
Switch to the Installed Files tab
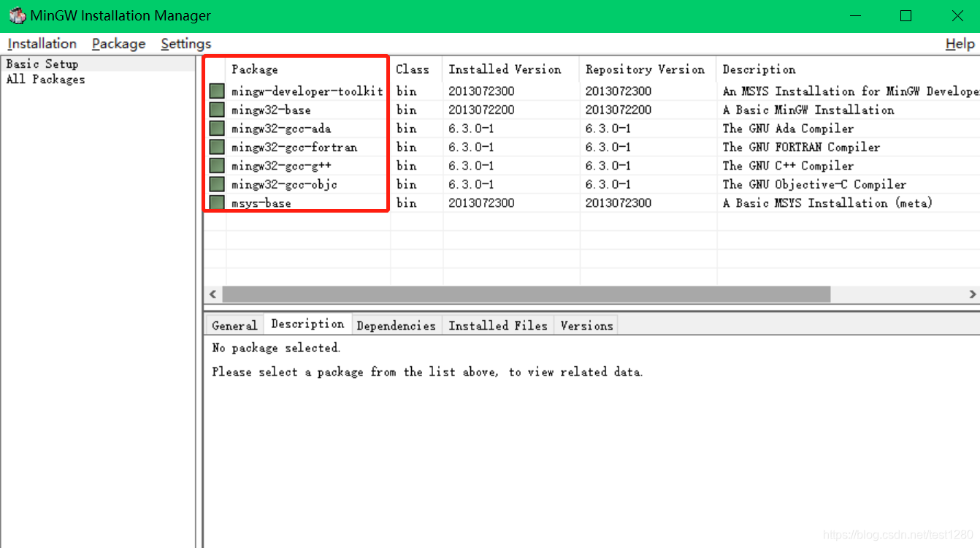(x=497, y=325)
